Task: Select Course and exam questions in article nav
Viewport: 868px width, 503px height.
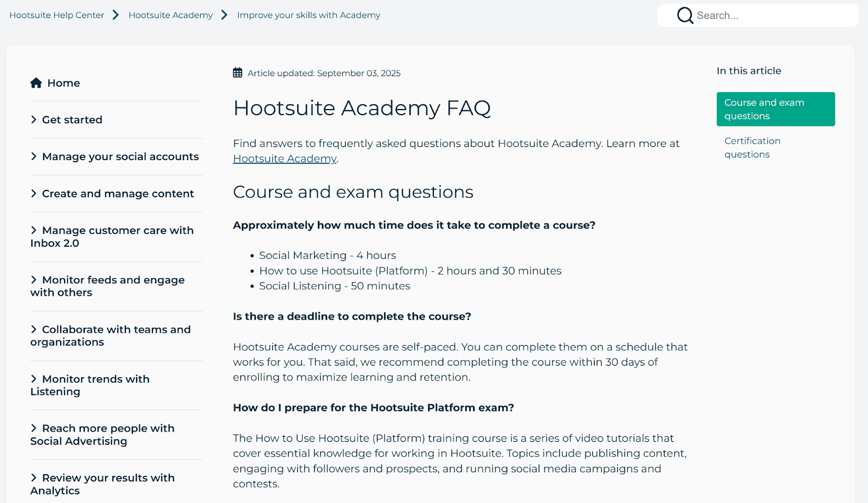Action: tap(775, 109)
